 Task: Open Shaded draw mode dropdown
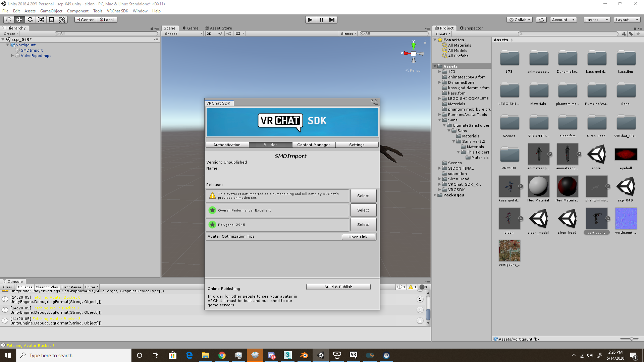[x=183, y=34]
